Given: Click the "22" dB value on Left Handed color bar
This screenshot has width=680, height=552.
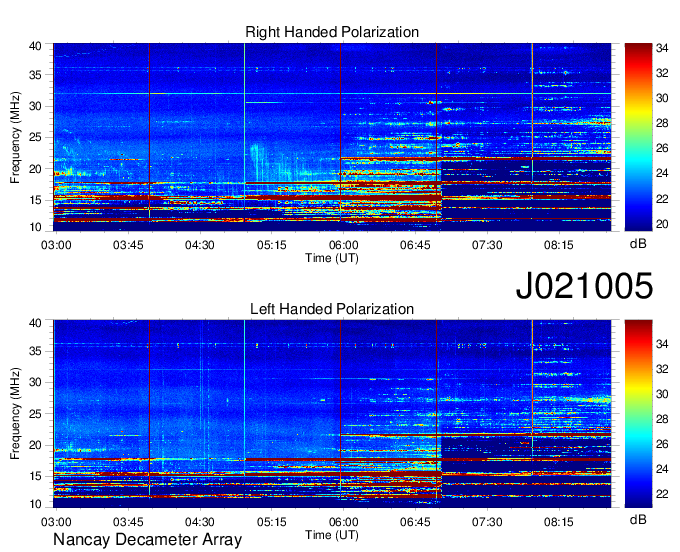Looking at the screenshot, I should pos(662,494).
